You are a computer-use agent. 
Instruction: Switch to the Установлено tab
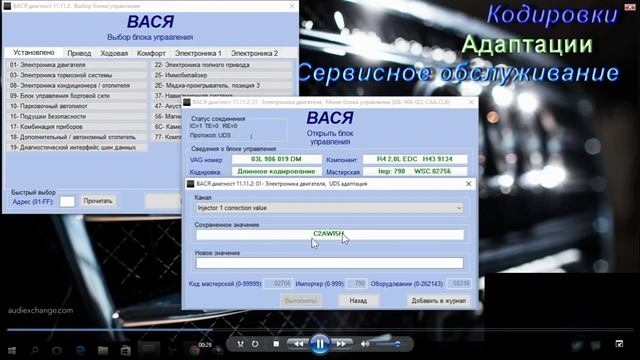(33, 53)
